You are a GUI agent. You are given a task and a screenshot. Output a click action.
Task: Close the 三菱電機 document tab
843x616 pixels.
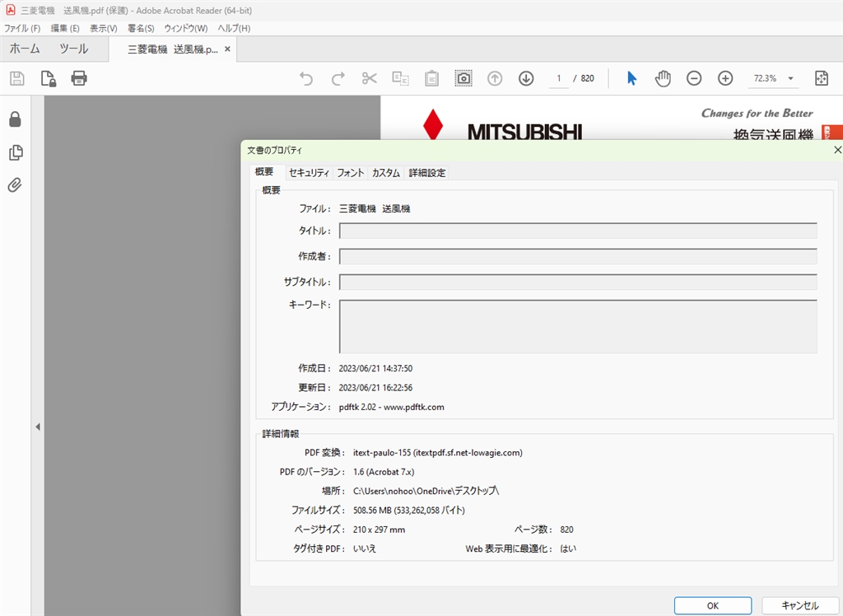(x=228, y=49)
